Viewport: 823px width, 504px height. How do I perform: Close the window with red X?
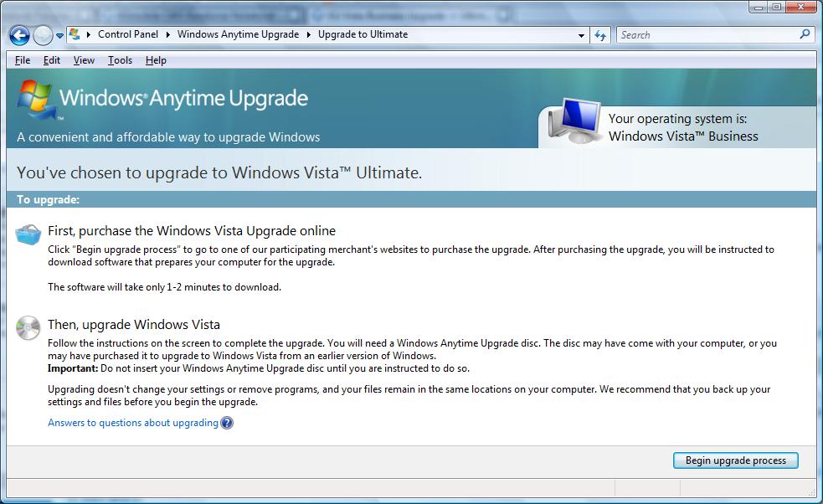pos(801,8)
